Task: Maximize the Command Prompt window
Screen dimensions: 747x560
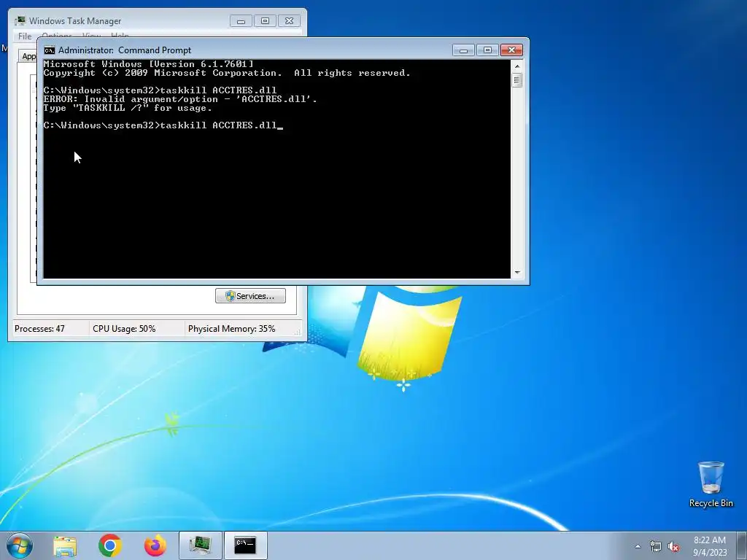Action: tap(487, 50)
